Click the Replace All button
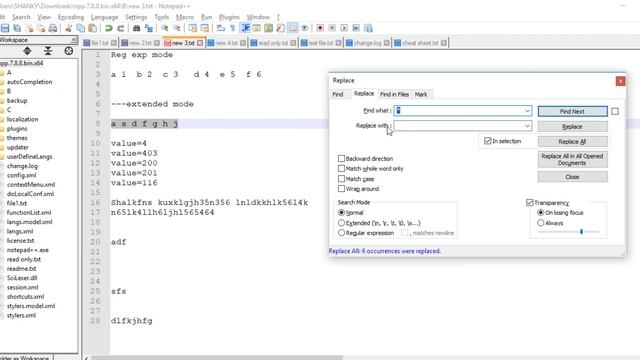640x360 pixels. coord(572,142)
